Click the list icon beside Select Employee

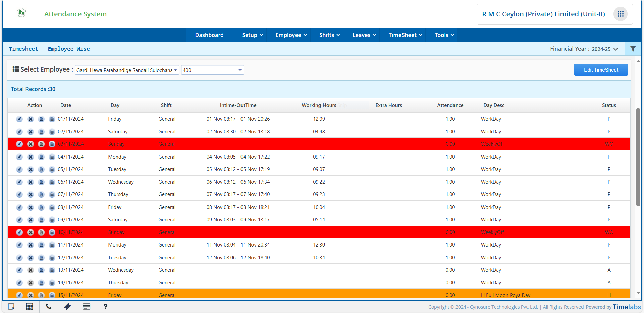click(16, 69)
